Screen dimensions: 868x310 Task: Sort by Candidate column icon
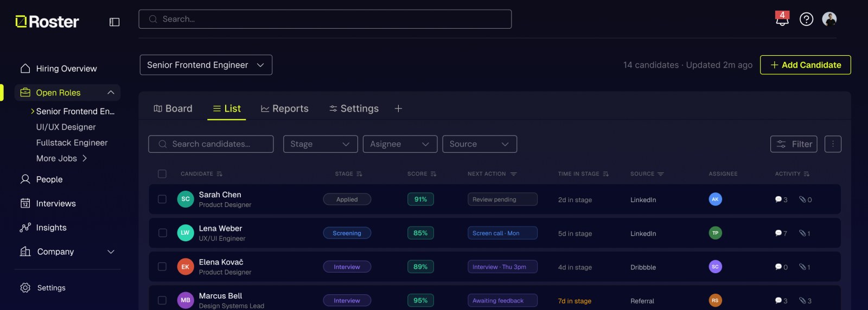219,174
